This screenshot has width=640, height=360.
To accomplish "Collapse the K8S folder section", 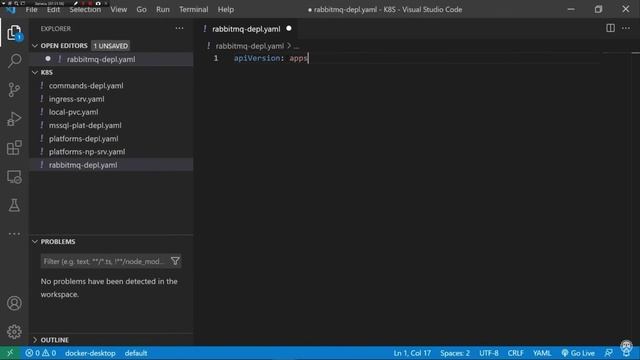I will pos(35,72).
